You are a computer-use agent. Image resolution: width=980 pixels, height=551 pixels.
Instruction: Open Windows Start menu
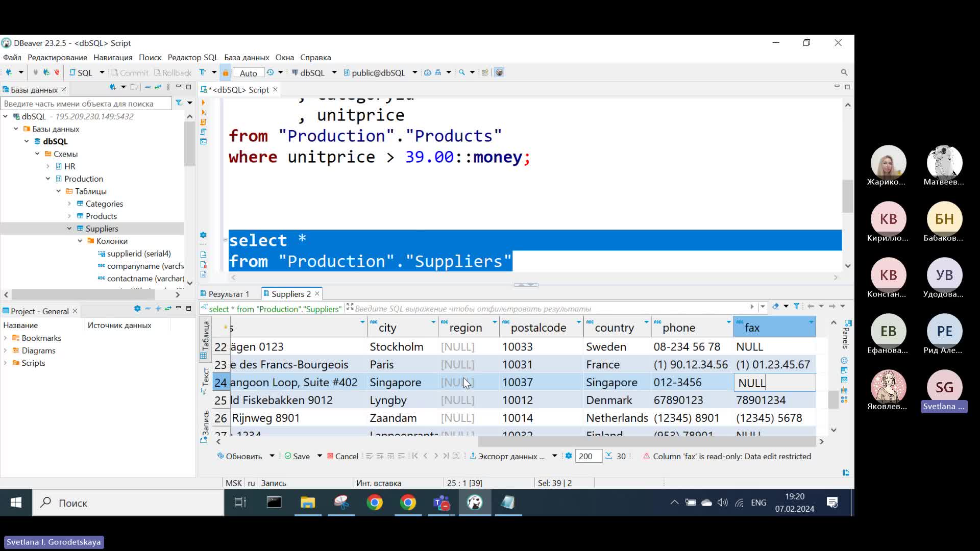click(16, 503)
